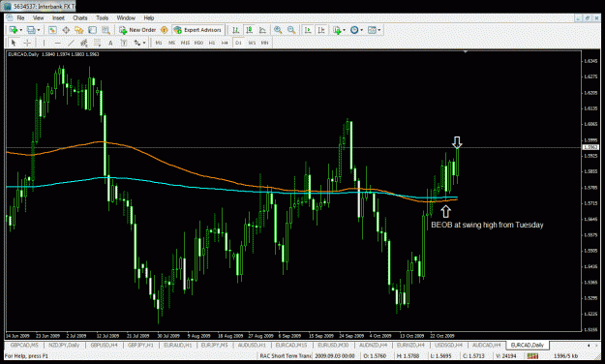
Task: Switch chart to candlesticks mode
Action: (249, 30)
